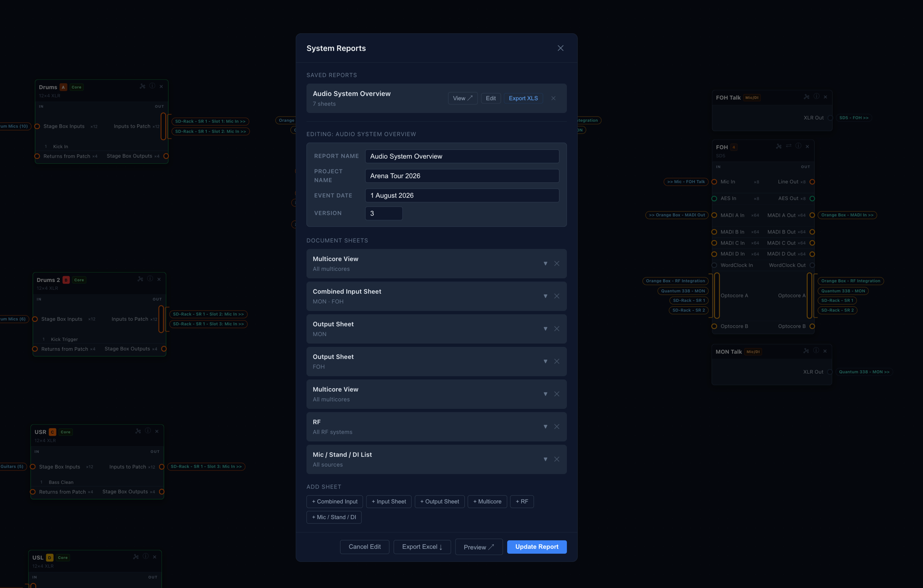923x588 pixels.
Task: Click '>> Mic - FOH Talk' connection tag
Action: tap(686, 182)
